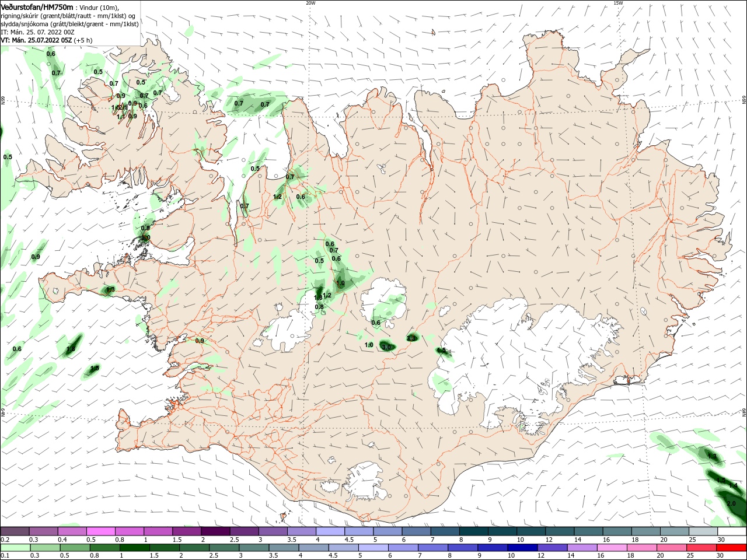Select the '0.4' label on top legend row
747x560 pixels.
(62, 540)
